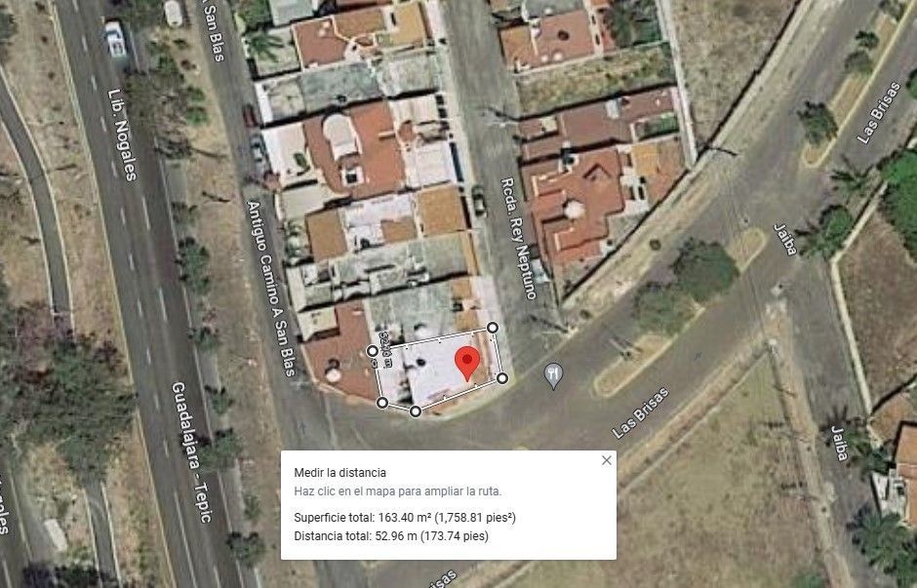Click the Distancia total readout line
917x588 pixels.
coord(390,536)
